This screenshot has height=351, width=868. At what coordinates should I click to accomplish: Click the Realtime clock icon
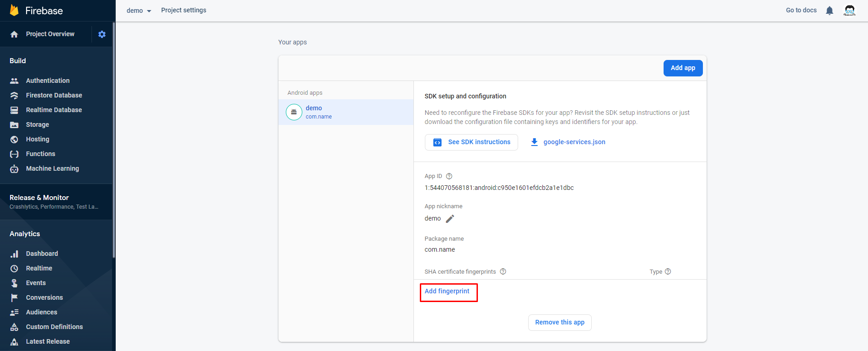(x=14, y=268)
